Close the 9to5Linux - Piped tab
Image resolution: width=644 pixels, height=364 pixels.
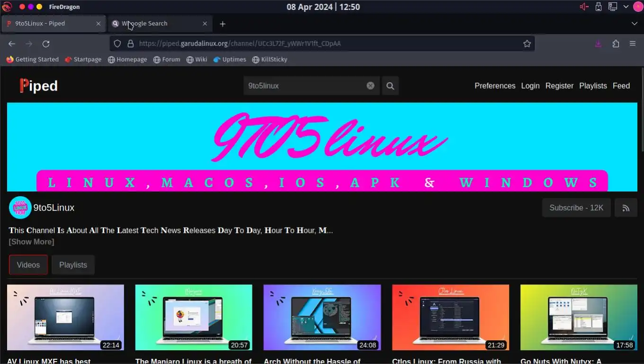coord(98,23)
